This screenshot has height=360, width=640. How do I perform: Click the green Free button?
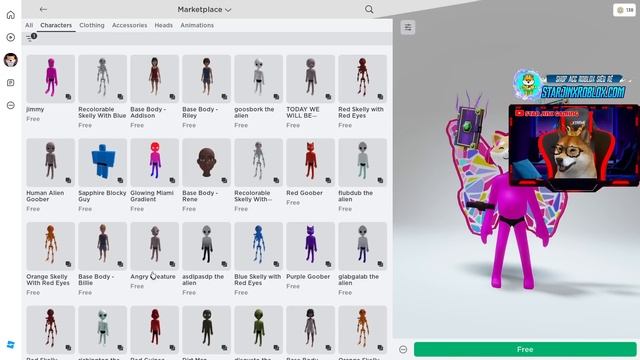pos(525,349)
